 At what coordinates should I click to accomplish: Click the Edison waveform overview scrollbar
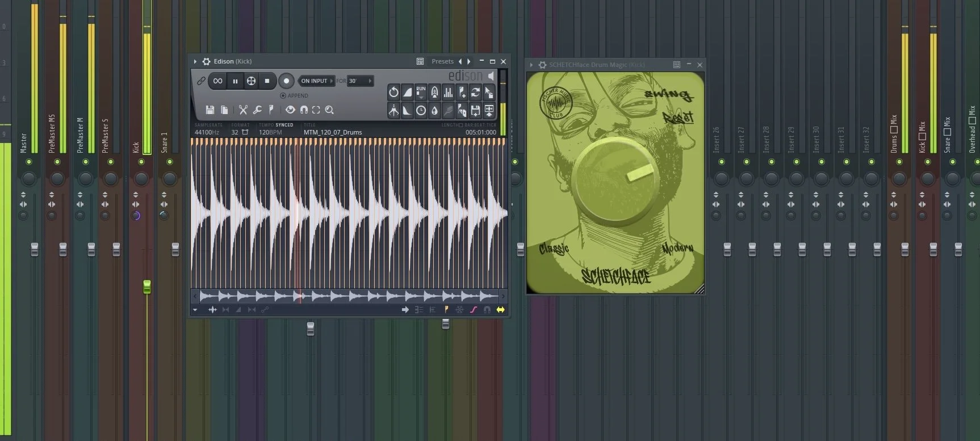click(x=349, y=296)
